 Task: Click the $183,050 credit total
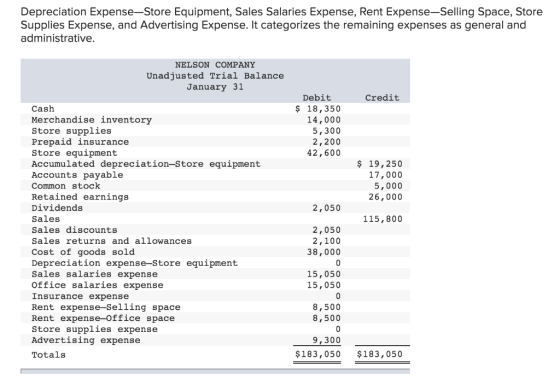(x=380, y=355)
